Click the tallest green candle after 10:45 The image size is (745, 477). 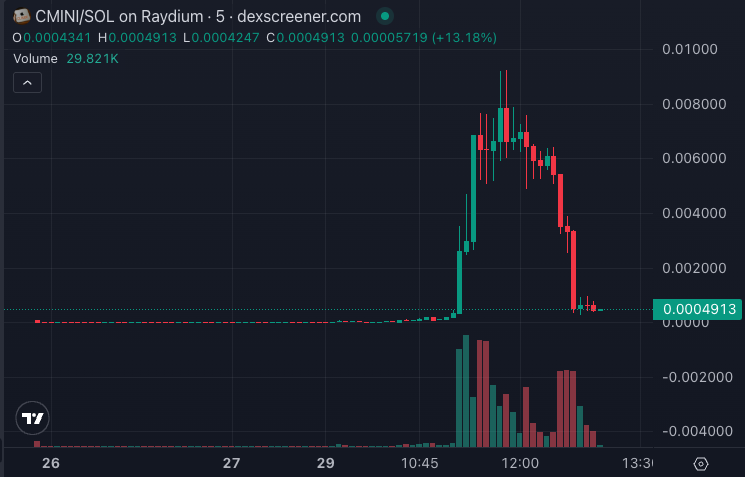(x=474, y=189)
